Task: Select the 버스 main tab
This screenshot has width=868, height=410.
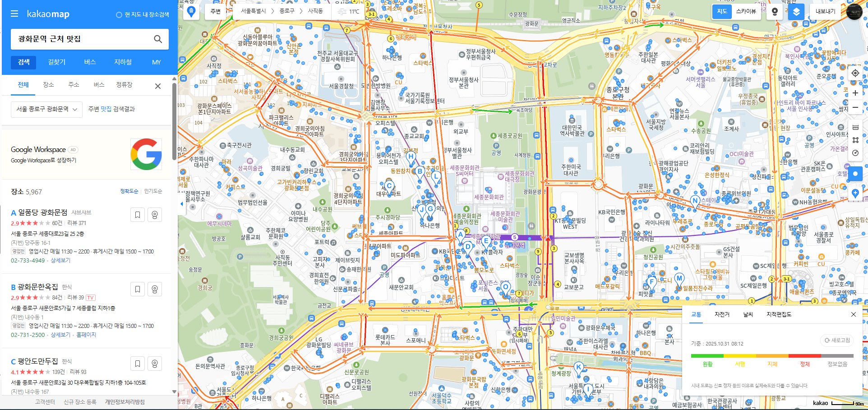Action: [x=90, y=62]
